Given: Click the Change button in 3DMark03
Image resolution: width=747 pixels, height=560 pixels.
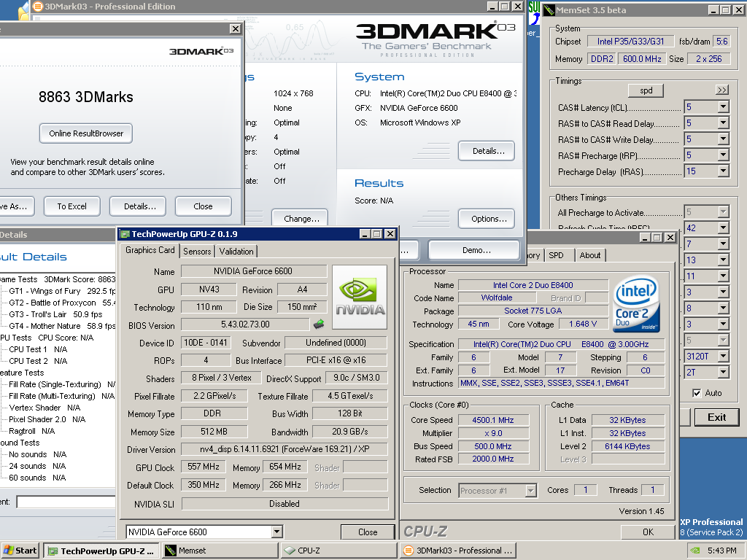Looking at the screenshot, I should click(x=300, y=219).
